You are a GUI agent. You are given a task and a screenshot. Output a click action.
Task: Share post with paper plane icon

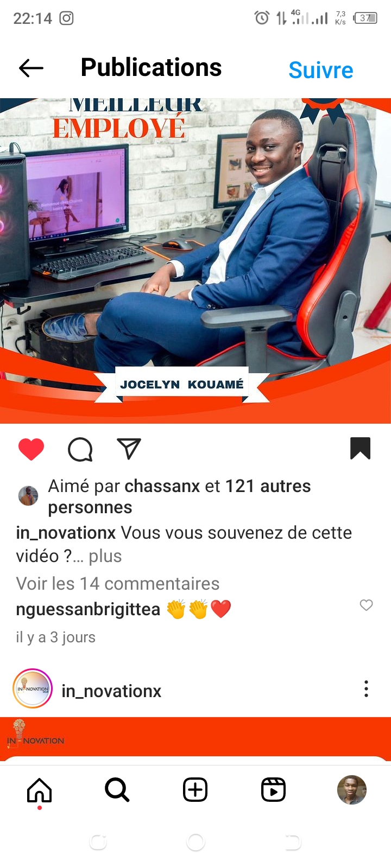[x=129, y=449]
